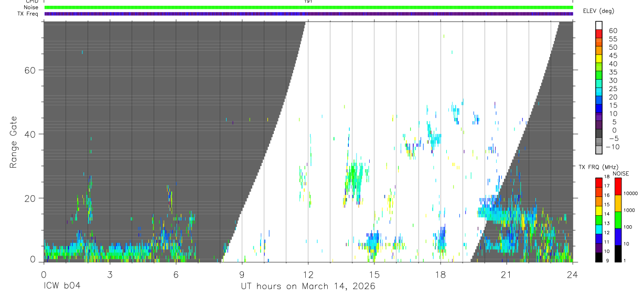Click the NOISE scale label 1000
The height and width of the screenshot is (297, 644).
click(x=629, y=211)
